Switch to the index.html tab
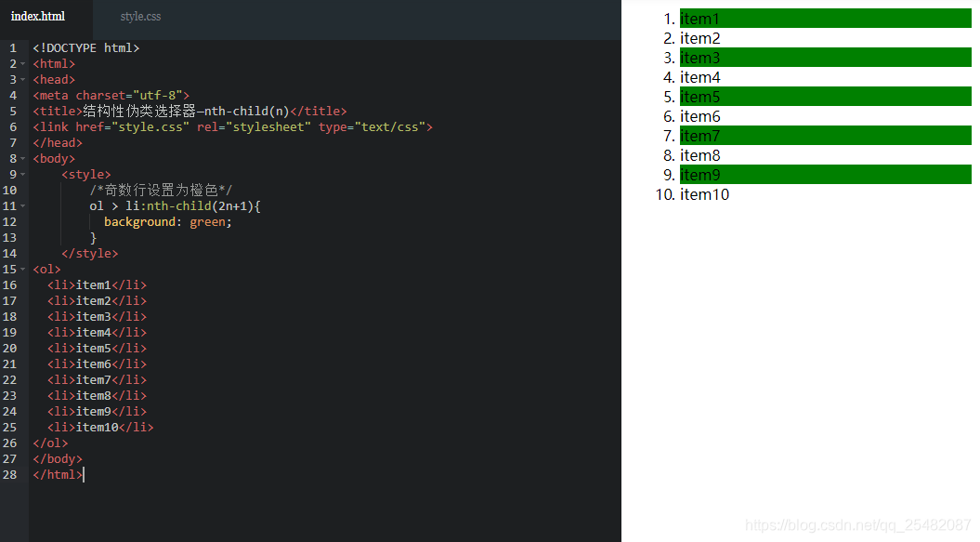This screenshot has width=980, height=542. 38,17
